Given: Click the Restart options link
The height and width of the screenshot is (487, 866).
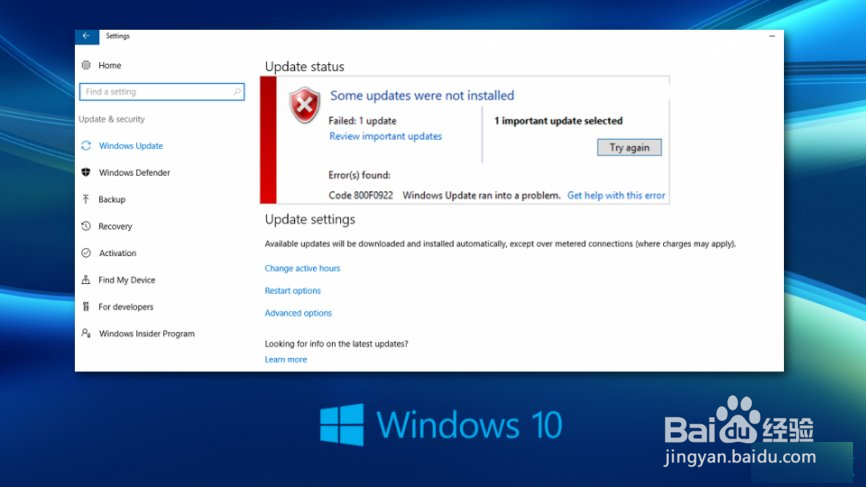Looking at the screenshot, I should pos(293,290).
